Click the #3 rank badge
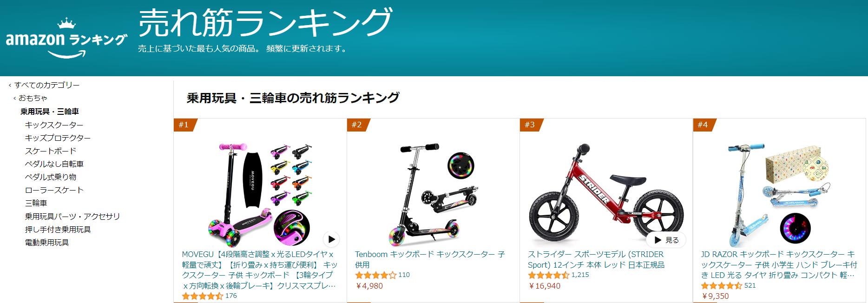The width and height of the screenshot is (868, 303). 531,125
